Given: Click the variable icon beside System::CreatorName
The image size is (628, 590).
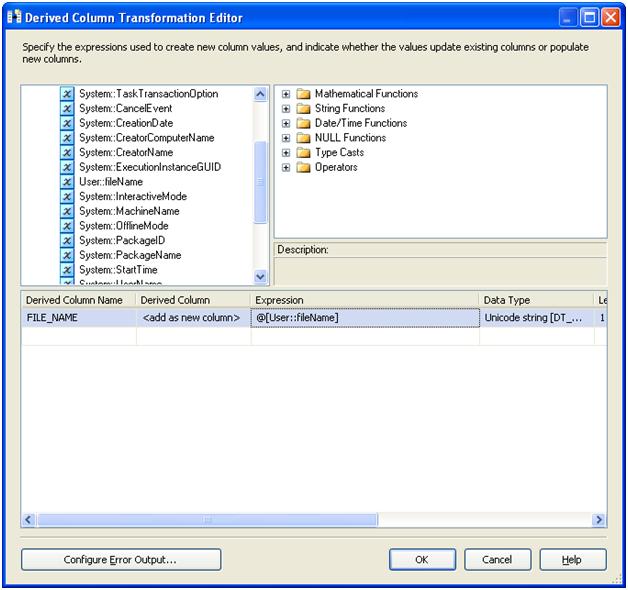Looking at the screenshot, I should click(x=67, y=153).
